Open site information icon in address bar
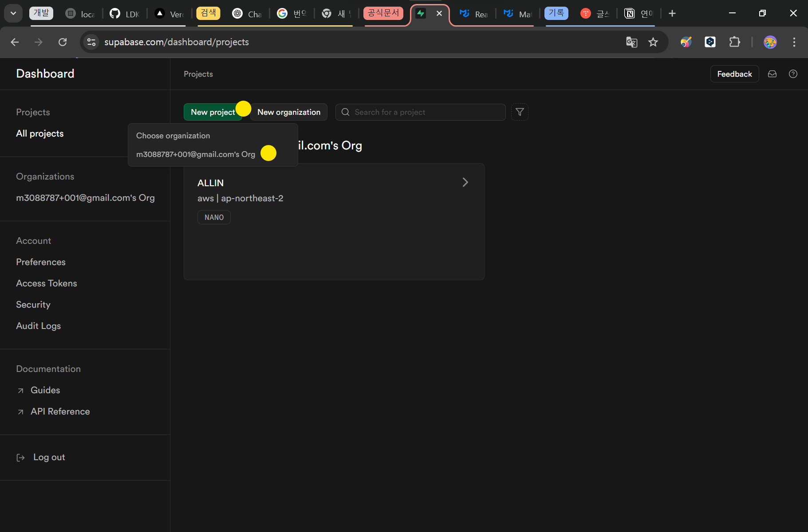808x532 pixels. (x=91, y=42)
